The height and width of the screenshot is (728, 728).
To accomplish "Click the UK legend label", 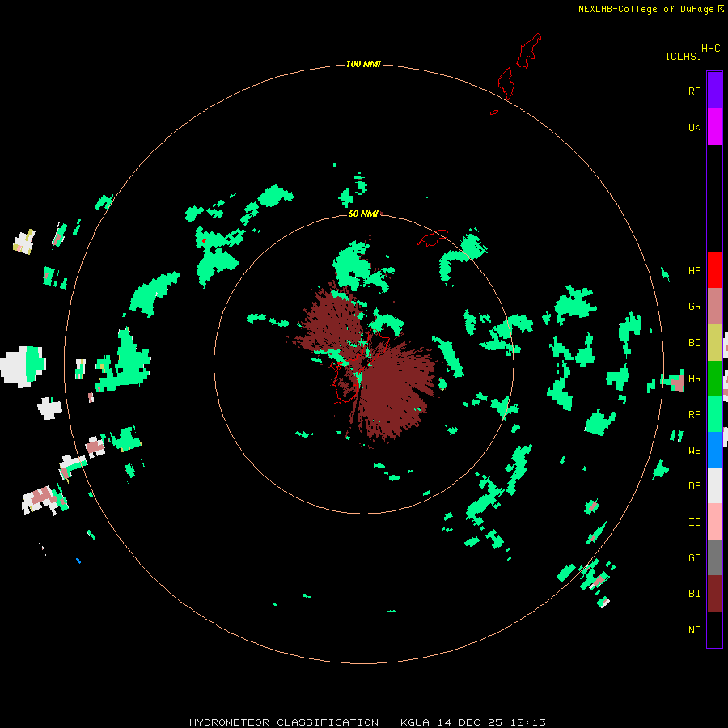I will 694,127.
